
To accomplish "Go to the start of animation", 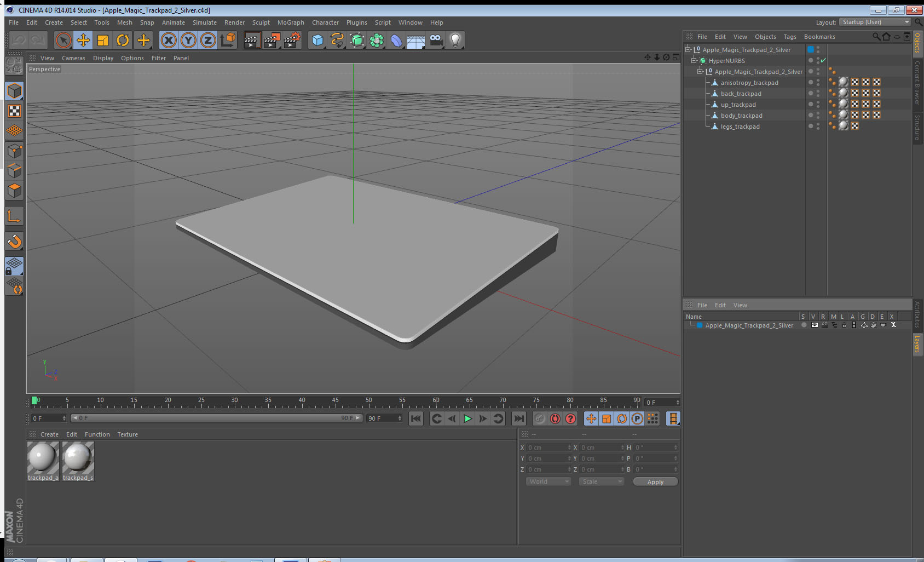I will pos(416,418).
